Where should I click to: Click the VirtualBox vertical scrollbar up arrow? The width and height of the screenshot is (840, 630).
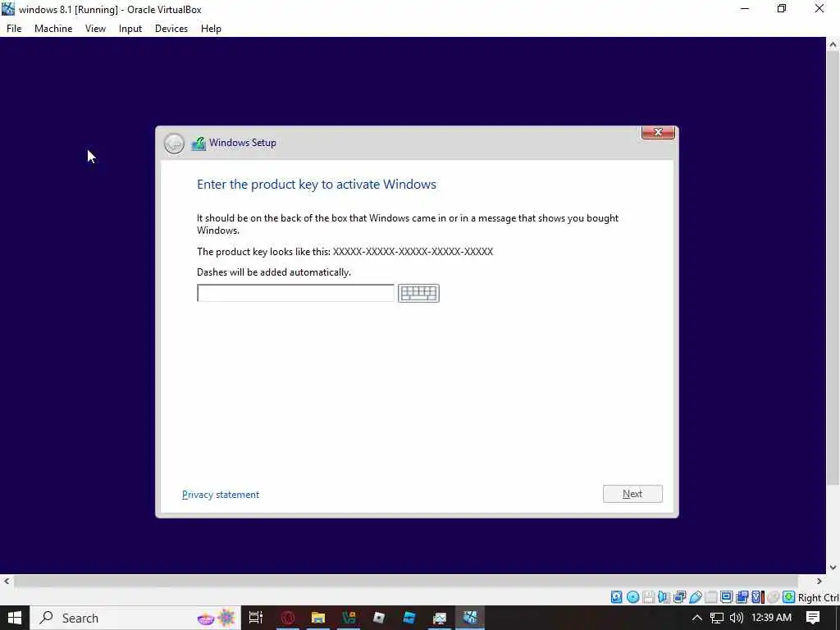(833, 44)
